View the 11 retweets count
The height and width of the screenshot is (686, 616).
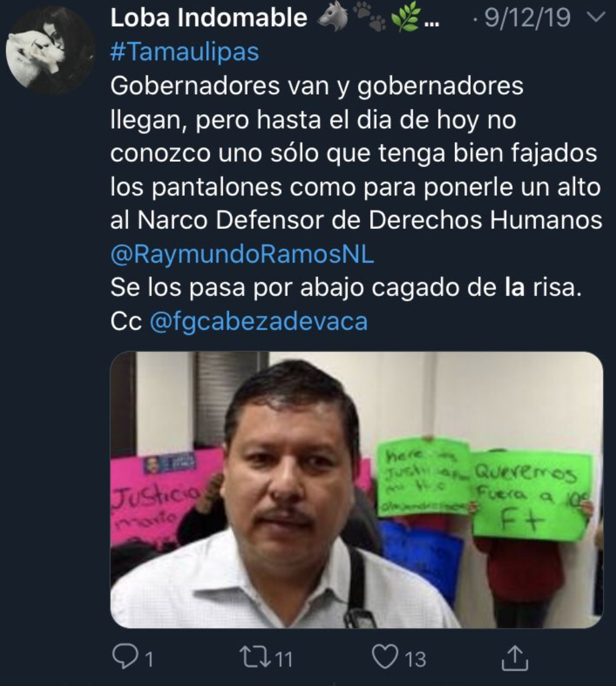click(284, 659)
